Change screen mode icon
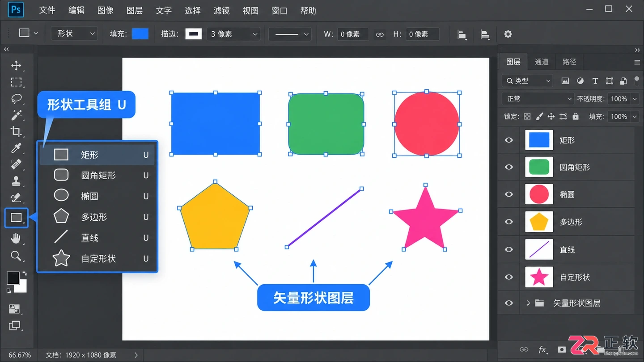The height and width of the screenshot is (362, 644). click(x=15, y=326)
